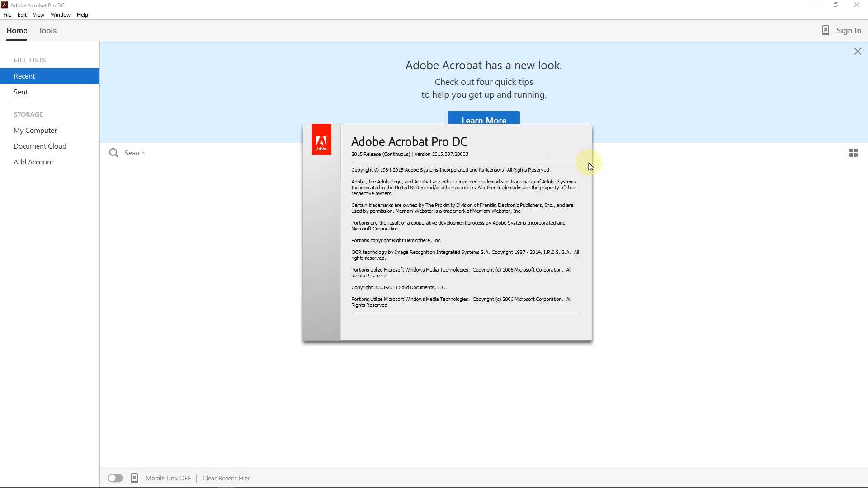868x488 pixels.
Task: Click the search magnifier icon
Action: tap(113, 153)
